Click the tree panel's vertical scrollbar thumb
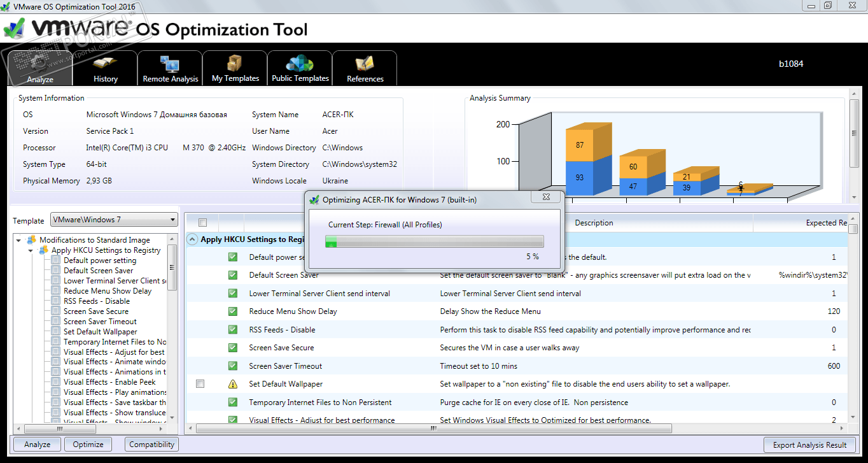The height and width of the screenshot is (463, 868). tap(172, 267)
